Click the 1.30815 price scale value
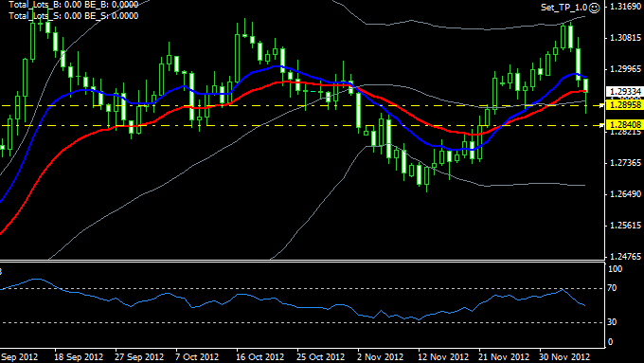This screenshot has height=363, width=644. tap(625, 38)
